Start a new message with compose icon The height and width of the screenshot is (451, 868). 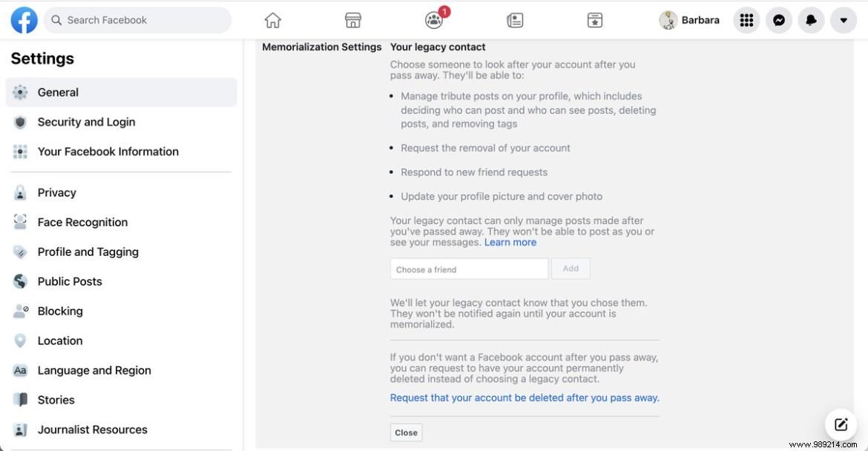841,424
